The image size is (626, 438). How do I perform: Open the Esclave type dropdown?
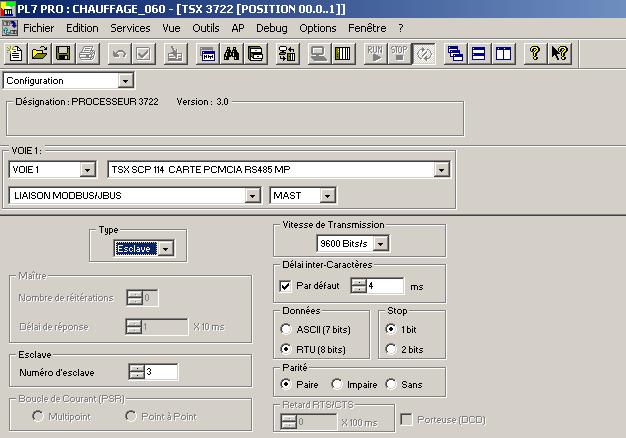pos(166,249)
